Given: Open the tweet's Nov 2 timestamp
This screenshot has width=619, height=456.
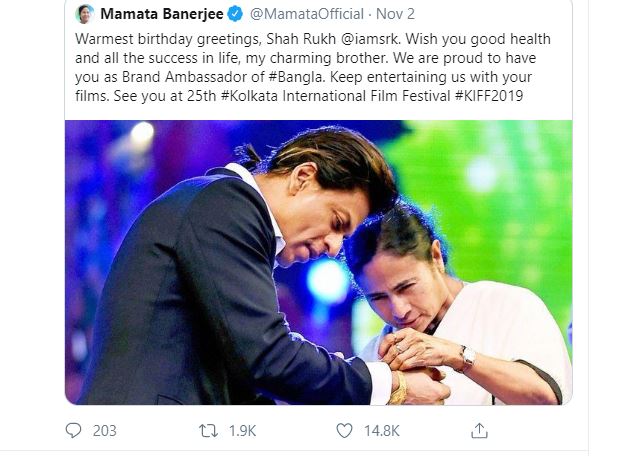Looking at the screenshot, I should (395, 14).
